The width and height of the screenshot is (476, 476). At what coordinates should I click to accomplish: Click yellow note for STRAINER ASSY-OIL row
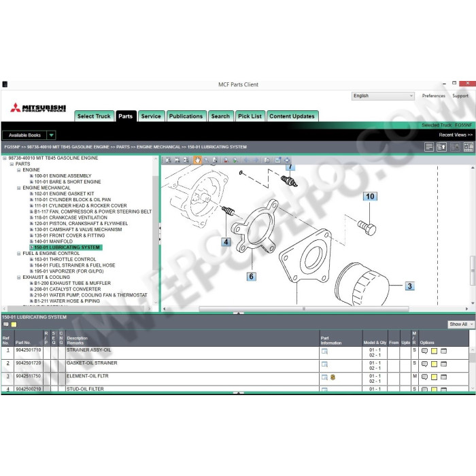pos(434,351)
